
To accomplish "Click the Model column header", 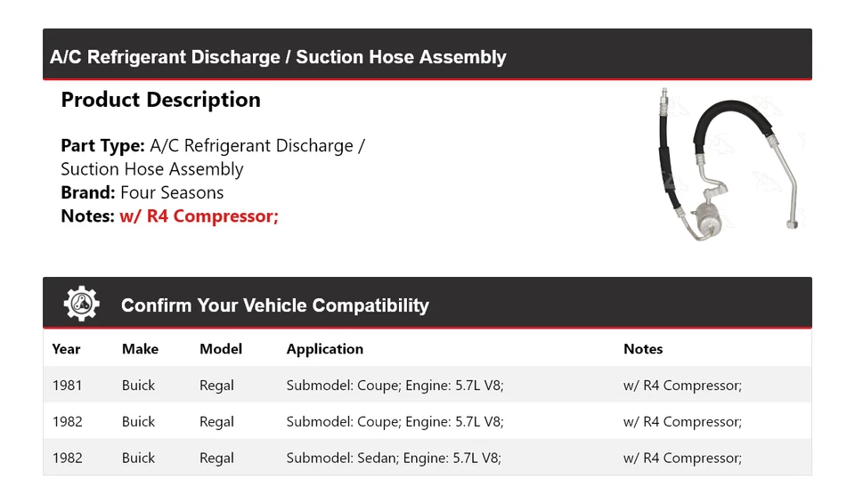I will [221, 349].
